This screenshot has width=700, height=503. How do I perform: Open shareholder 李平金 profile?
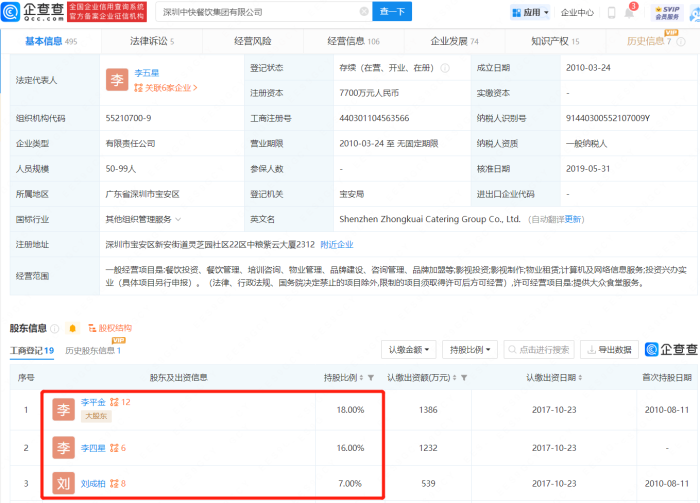93,402
